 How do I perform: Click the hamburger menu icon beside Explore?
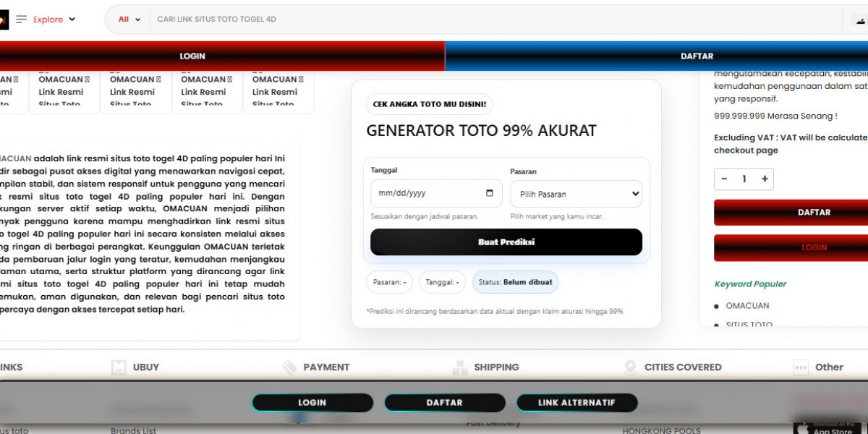click(x=21, y=20)
